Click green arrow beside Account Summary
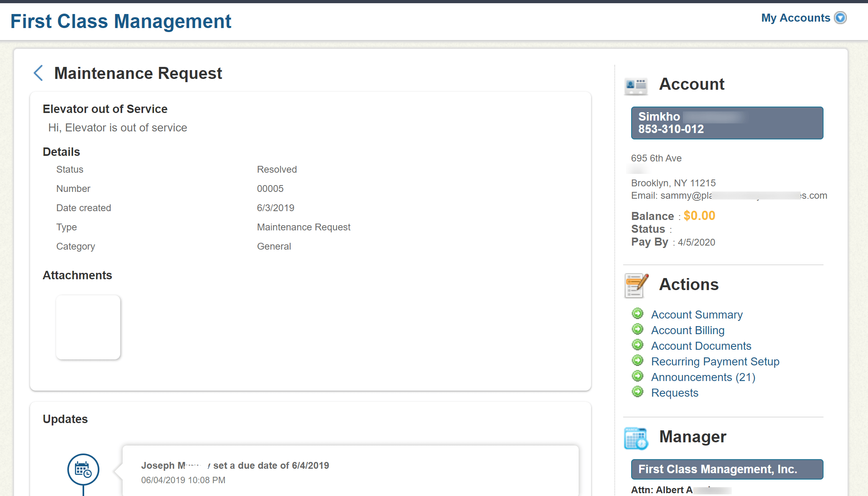Image resolution: width=868 pixels, height=496 pixels. point(638,314)
